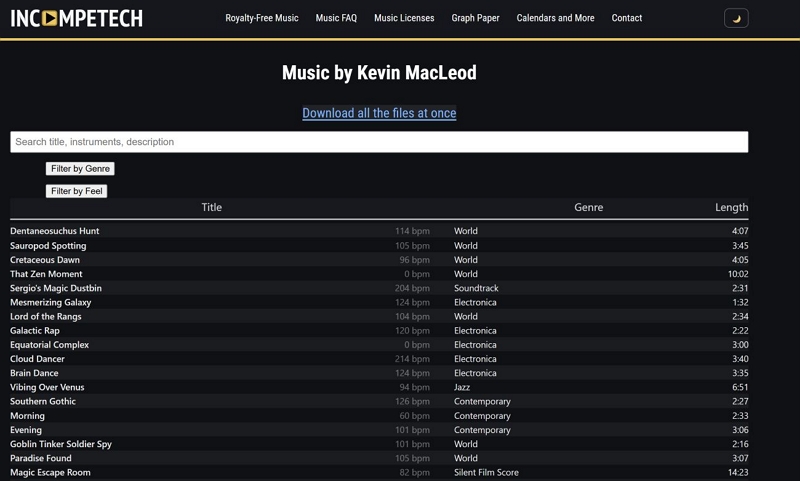Click the Incompetech logo
Image resolution: width=800 pixels, height=481 pixels.
tap(77, 18)
